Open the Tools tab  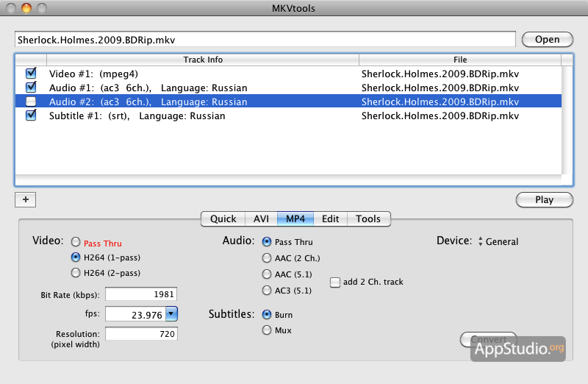coord(368,218)
